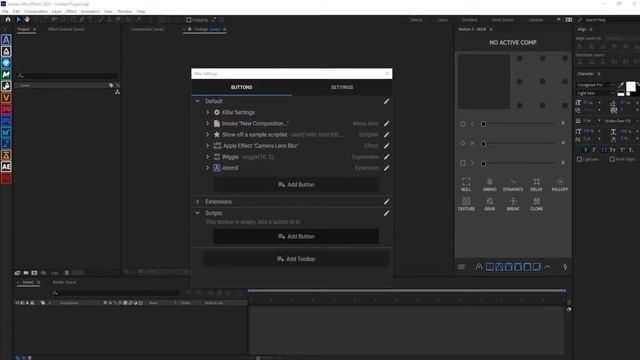
Task: Click the Project panel search field
Action: pos(68,76)
